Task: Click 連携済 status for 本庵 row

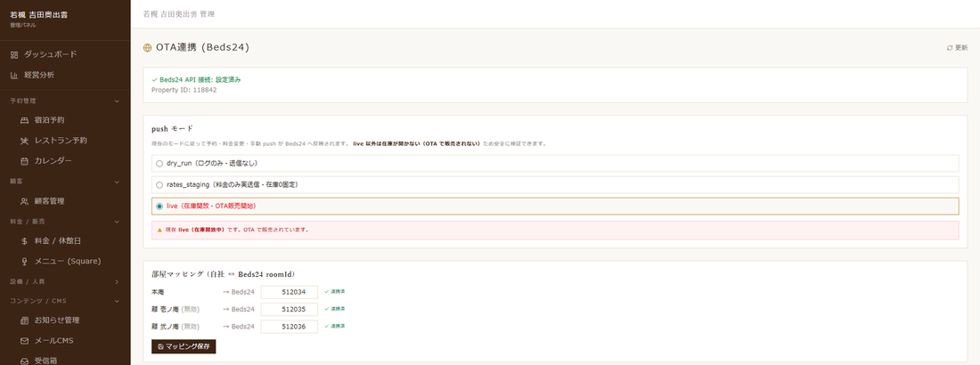Action: 335,292
